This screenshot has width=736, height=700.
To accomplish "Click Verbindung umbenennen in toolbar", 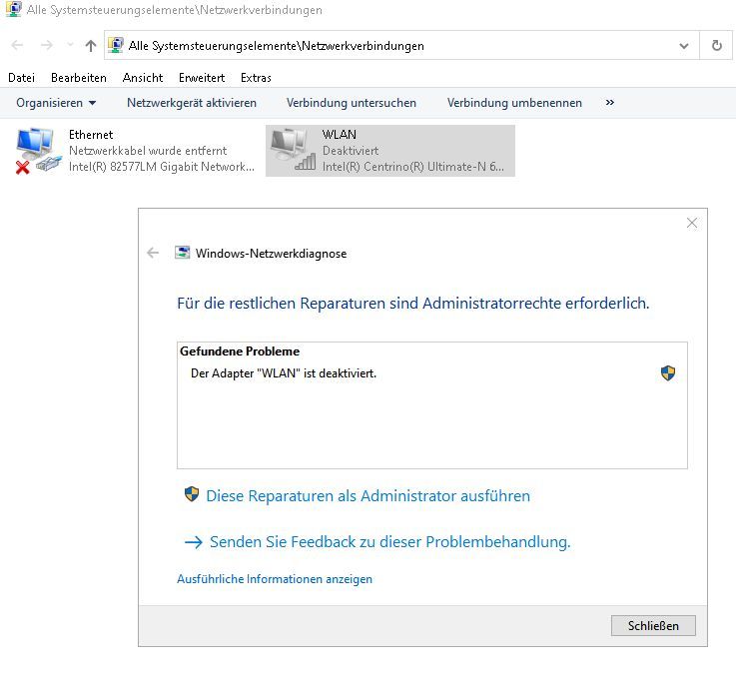I will (x=514, y=103).
